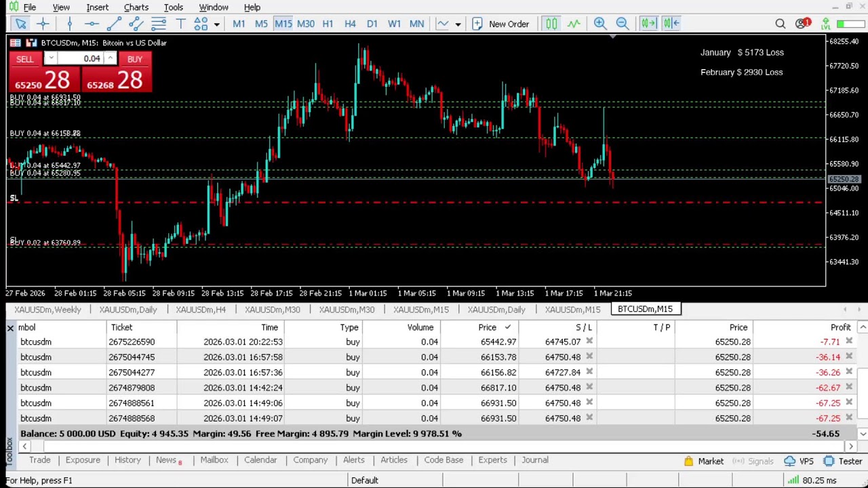868x488 pixels.
Task: Select the cursor arrow tool
Action: pos(20,24)
